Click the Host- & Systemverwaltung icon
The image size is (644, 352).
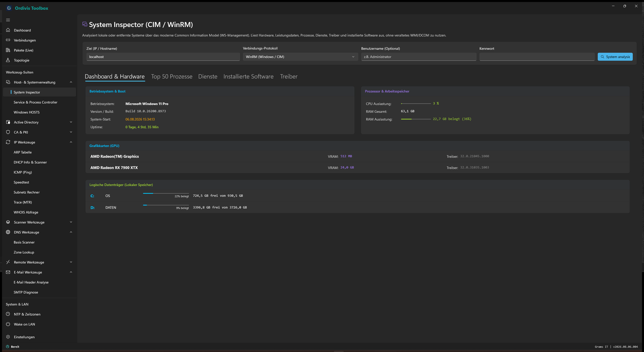(8, 82)
